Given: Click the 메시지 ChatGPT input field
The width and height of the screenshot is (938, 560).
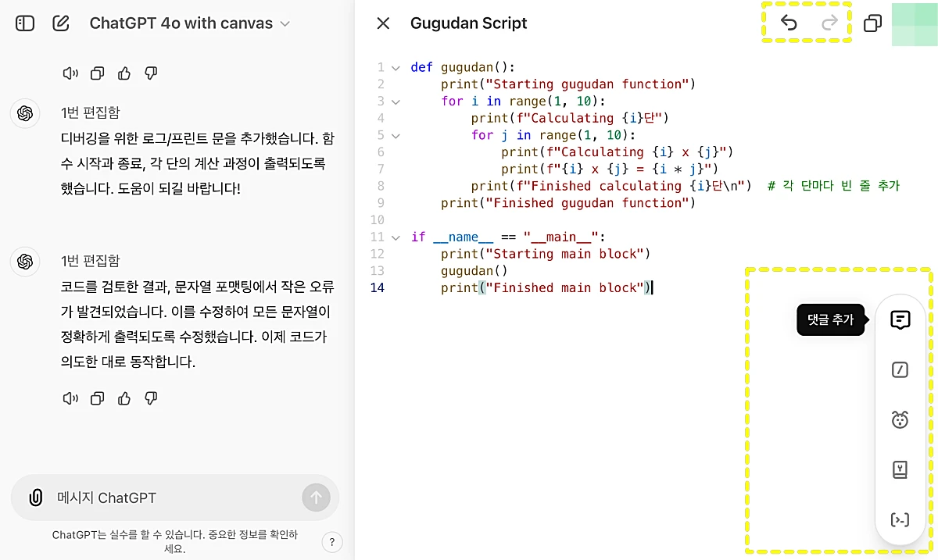Looking at the screenshot, I should coord(174,498).
